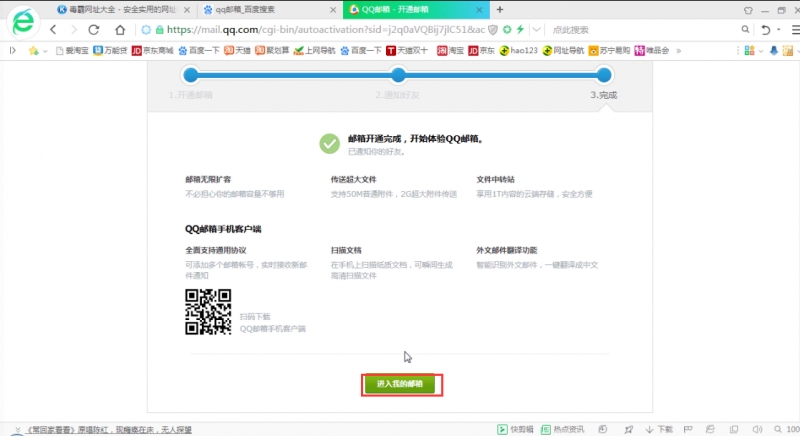Image resolution: width=800 pixels, height=436 pixels.
Task: Click the IE compatibility mode icon
Action: click(710, 429)
